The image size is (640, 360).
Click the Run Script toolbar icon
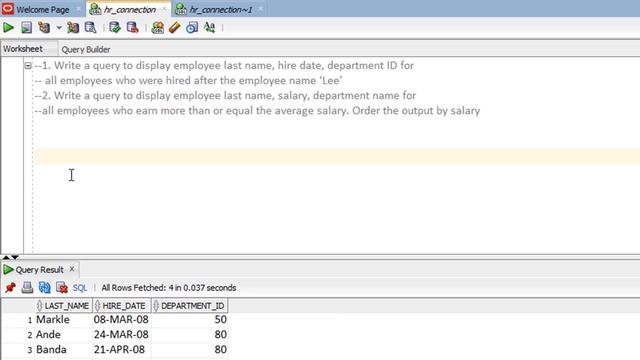point(27,28)
